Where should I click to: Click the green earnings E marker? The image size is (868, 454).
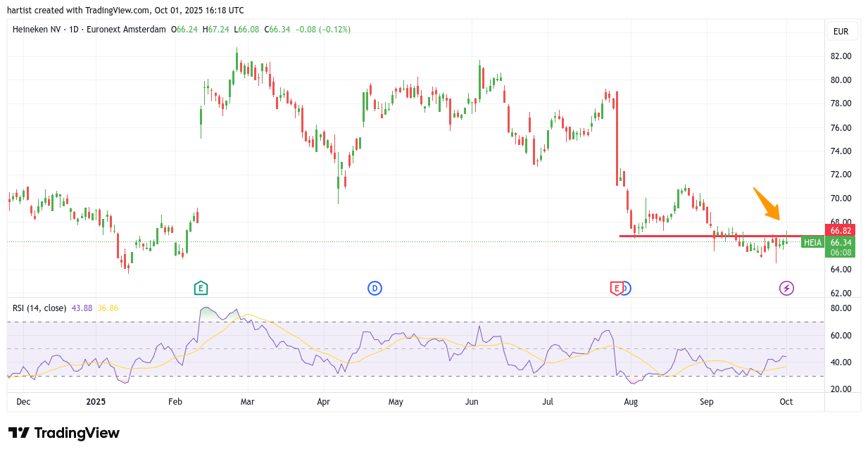point(201,288)
